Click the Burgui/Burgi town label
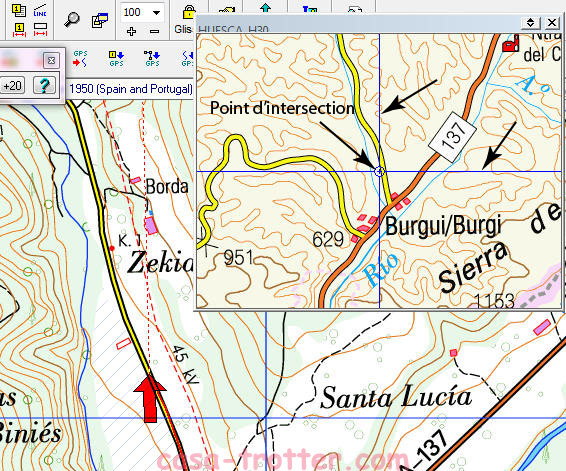Viewport: 566px width, 471px height. [444, 226]
